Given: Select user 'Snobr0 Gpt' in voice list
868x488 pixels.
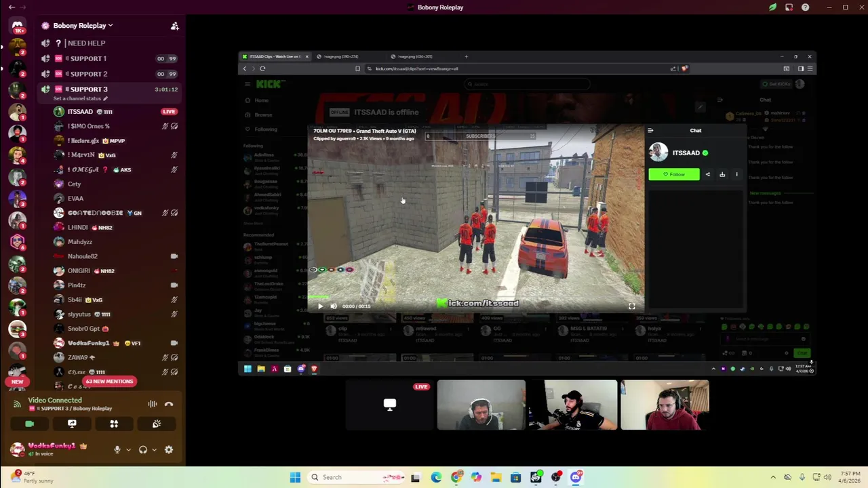Looking at the screenshot, I should (x=83, y=329).
